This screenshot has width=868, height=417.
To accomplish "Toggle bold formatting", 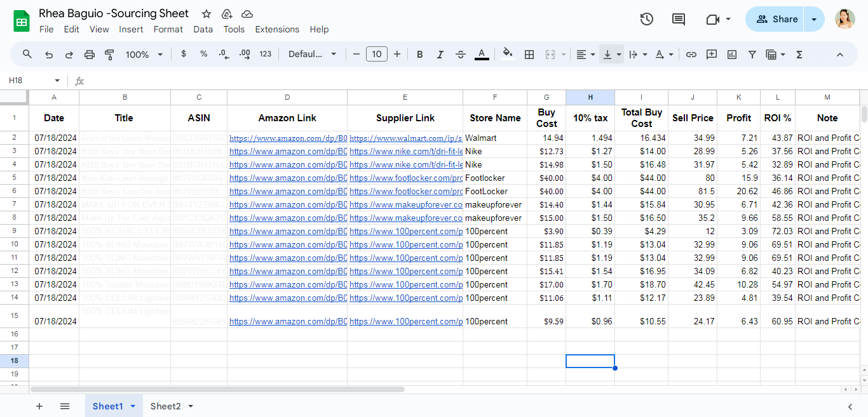I will tap(419, 55).
